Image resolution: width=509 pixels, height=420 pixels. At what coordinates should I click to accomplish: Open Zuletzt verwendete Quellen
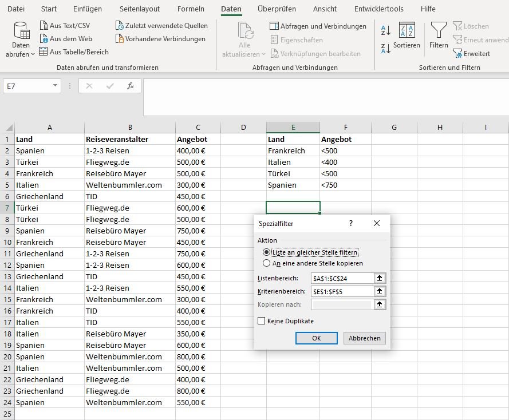120,26
